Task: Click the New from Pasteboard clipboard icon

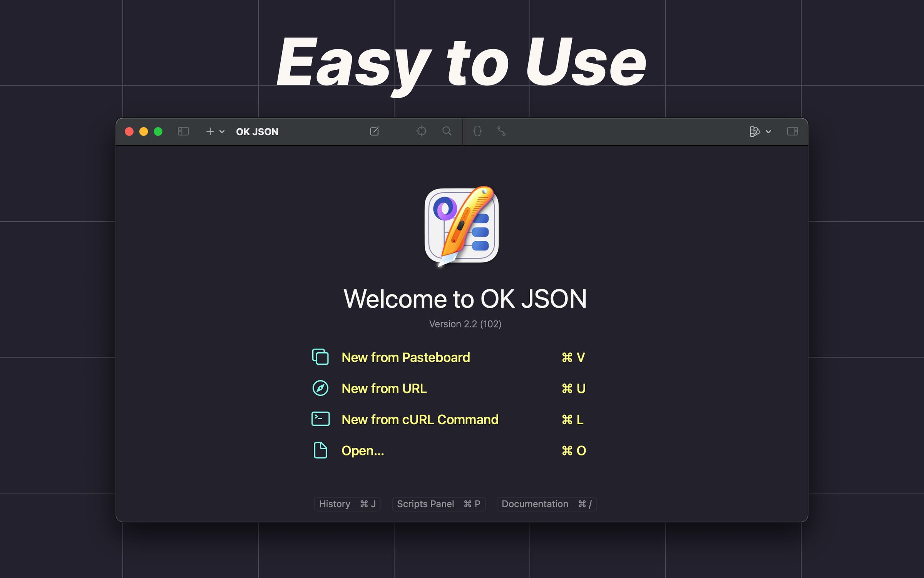Action: click(320, 357)
